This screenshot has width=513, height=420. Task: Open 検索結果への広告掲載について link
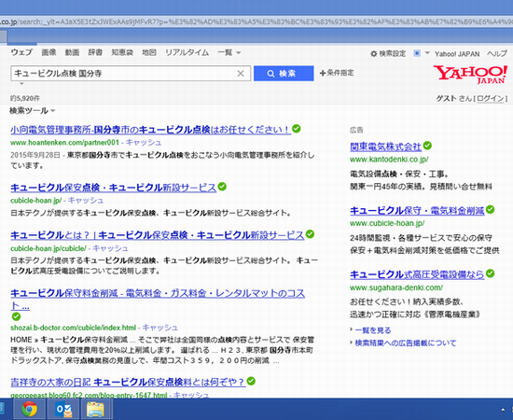406,343
